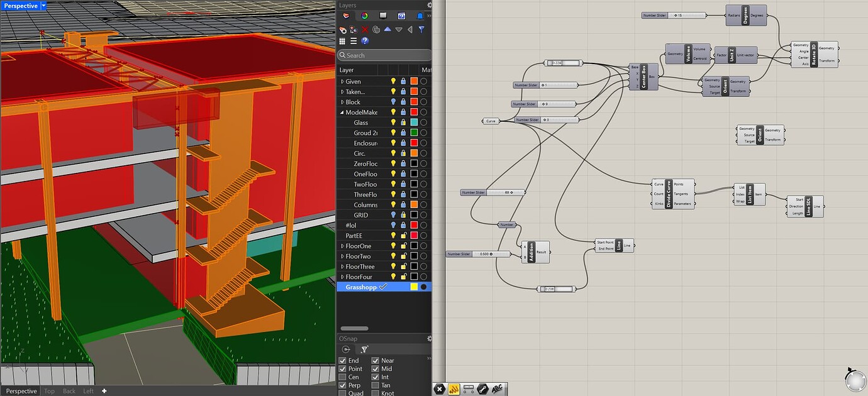Click the New Layer icon
Image resolution: width=868 pixels, height=396 pixels.
tap(344, 30)
